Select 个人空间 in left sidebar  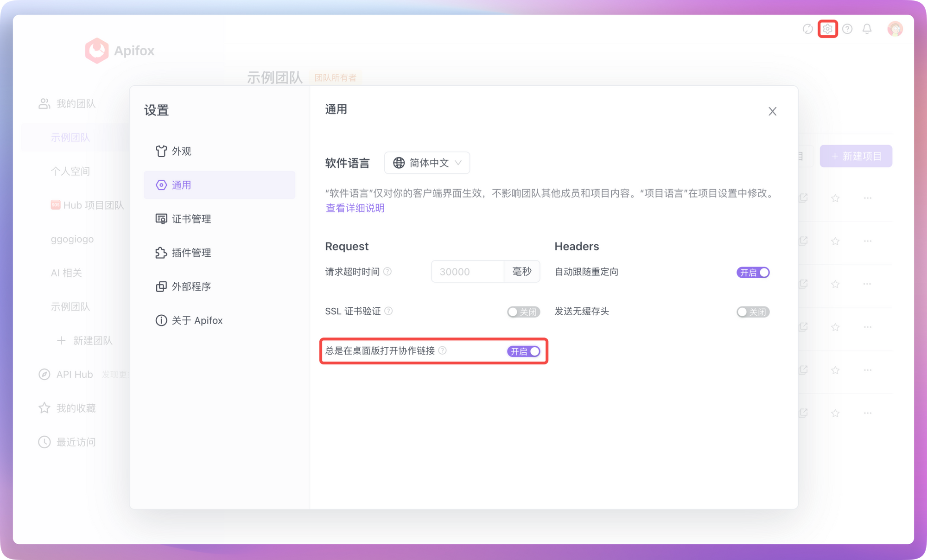click(x=70, y=172)
